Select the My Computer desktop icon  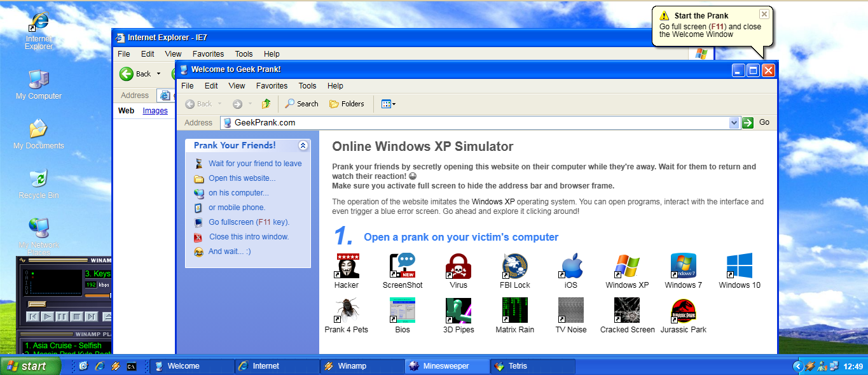click(x=39, y=84)
